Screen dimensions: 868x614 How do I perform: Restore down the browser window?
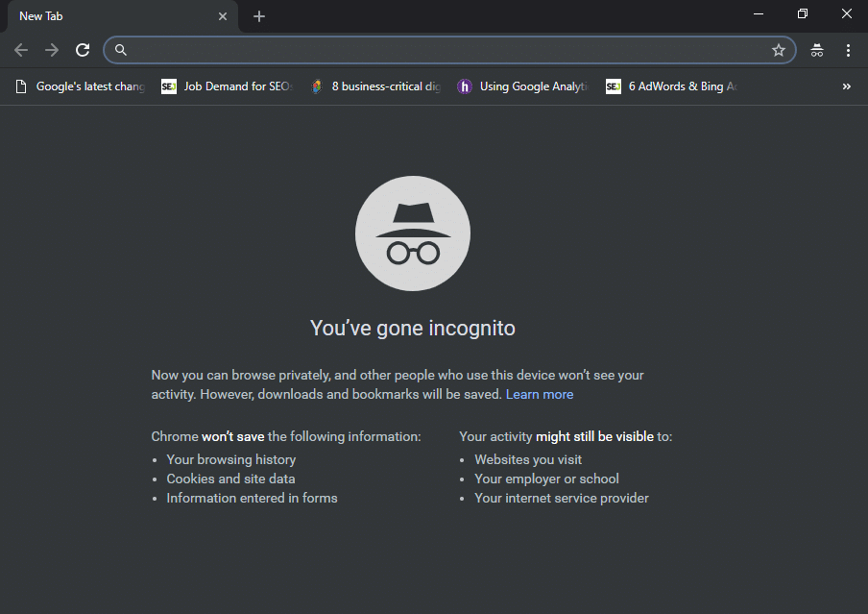pyautogui.click(x=803, y=14)
